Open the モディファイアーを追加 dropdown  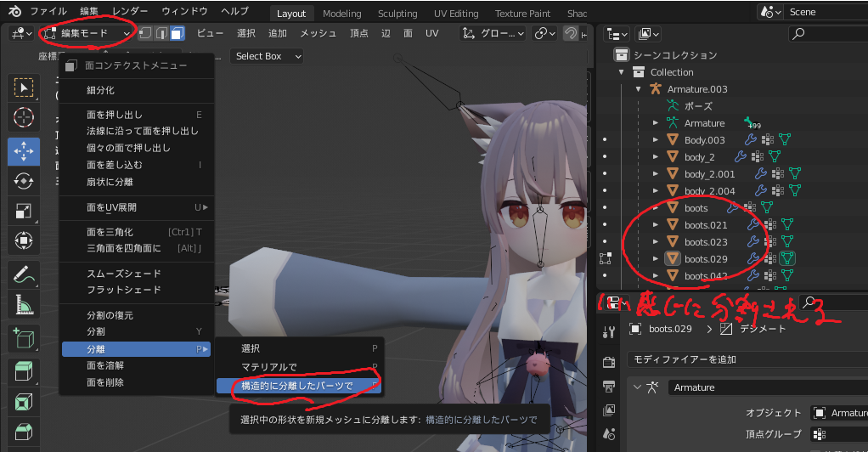(747, 359)
